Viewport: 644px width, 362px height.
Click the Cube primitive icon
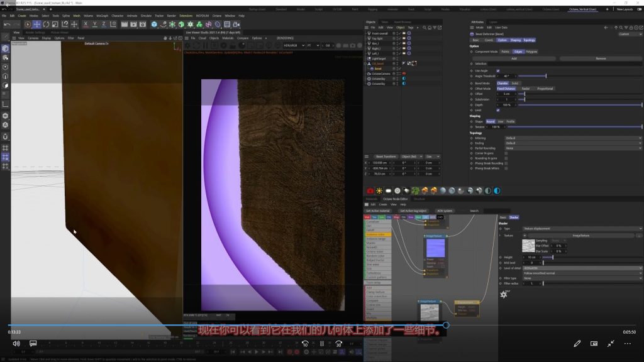[154, 24]
